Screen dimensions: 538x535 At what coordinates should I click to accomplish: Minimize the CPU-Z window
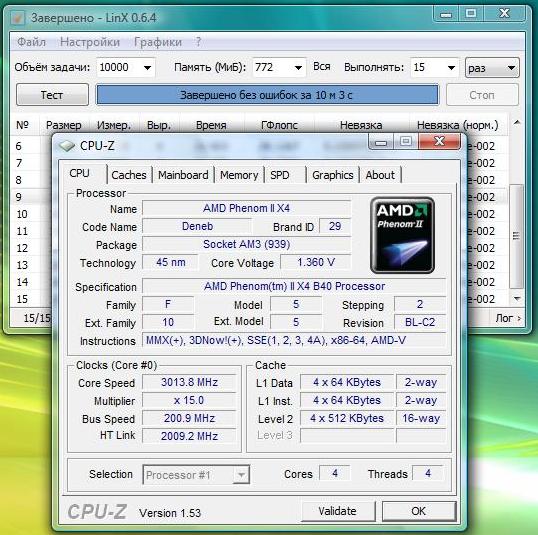tap(381, 142)
